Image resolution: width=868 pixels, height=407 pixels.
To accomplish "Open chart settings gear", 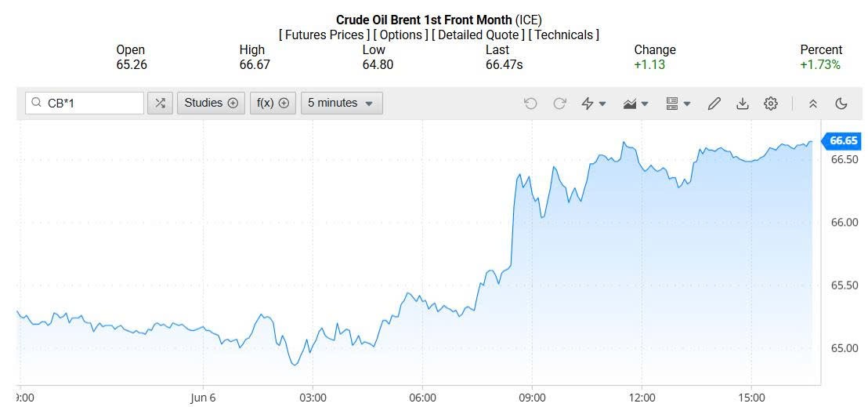I will pos(771,103).
